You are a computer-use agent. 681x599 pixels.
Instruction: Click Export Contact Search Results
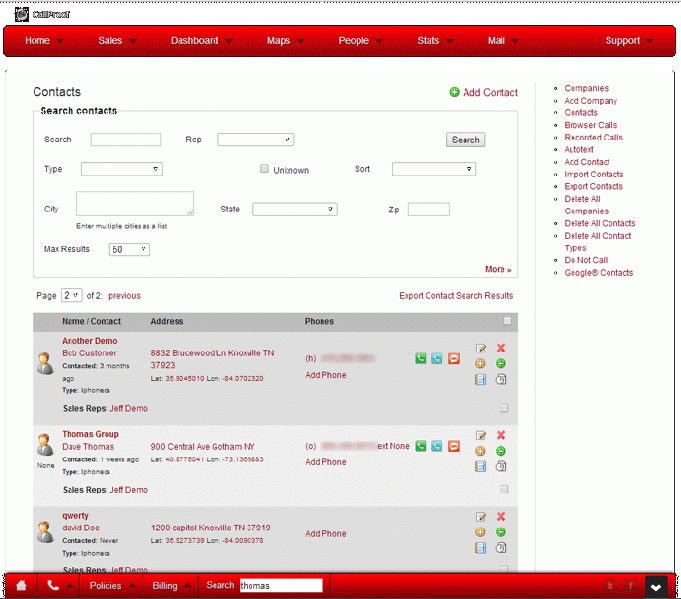click(x=456, y=295)
